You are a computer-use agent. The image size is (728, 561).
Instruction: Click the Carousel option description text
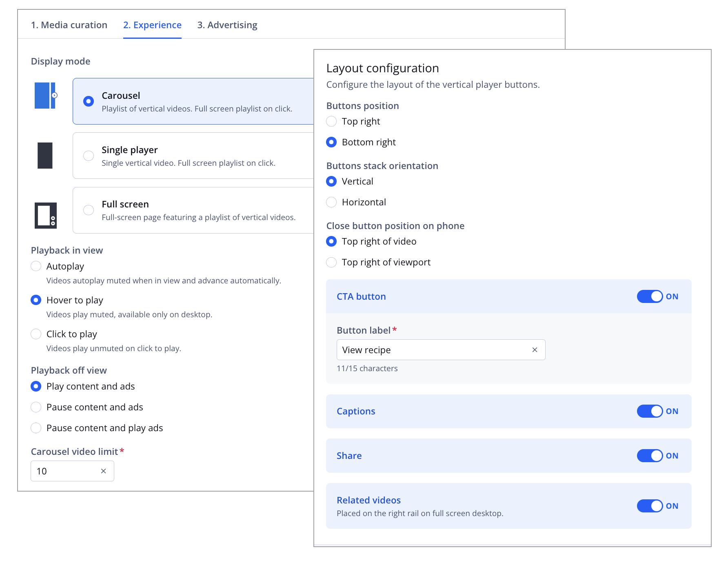[197, 109]
